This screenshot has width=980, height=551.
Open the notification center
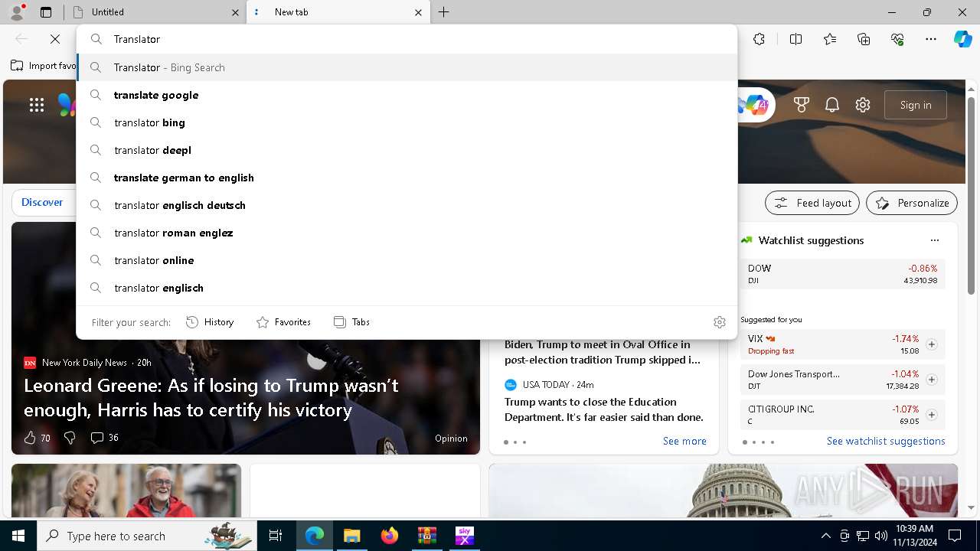click(x=955, y=536)
